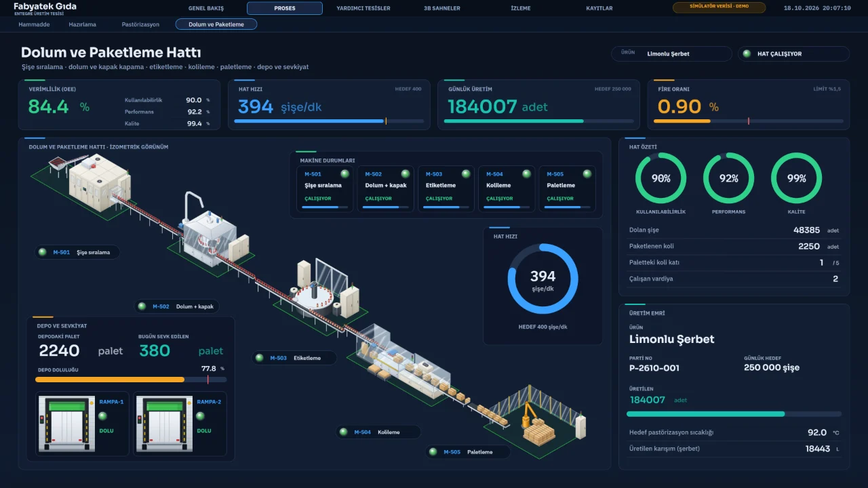Click the M-501 Şişe sıralama machine card

tap(325, 189)
